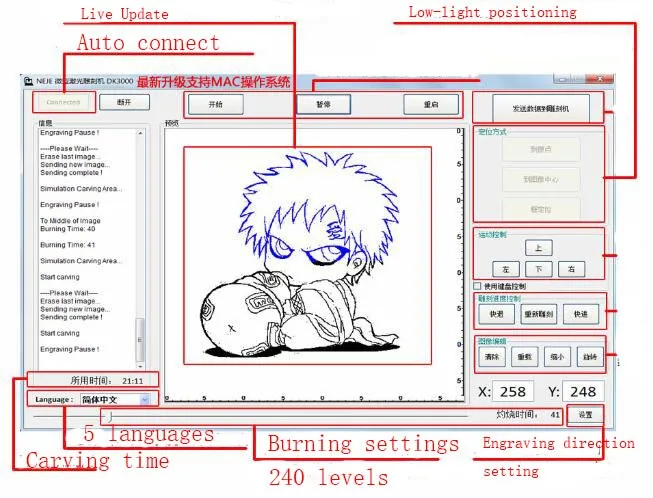
Task: Click the Y coordinate field showing 248
Action: coord(583,392)
